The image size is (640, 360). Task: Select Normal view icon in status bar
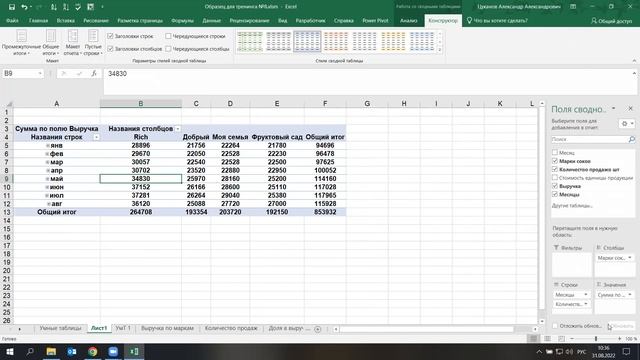(x=533, y=339)
